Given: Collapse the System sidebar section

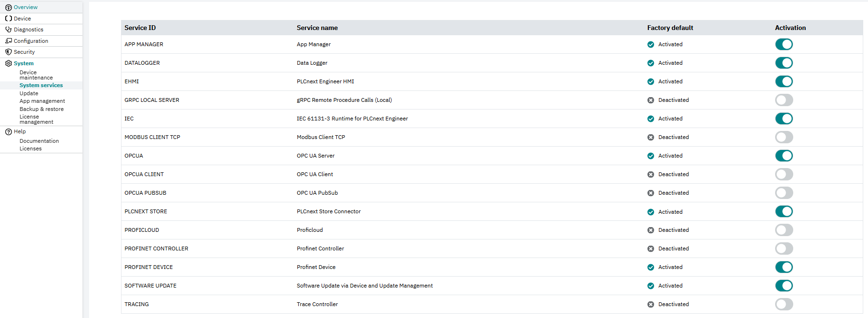Looking at the screenshot, I should click(24, 63).
